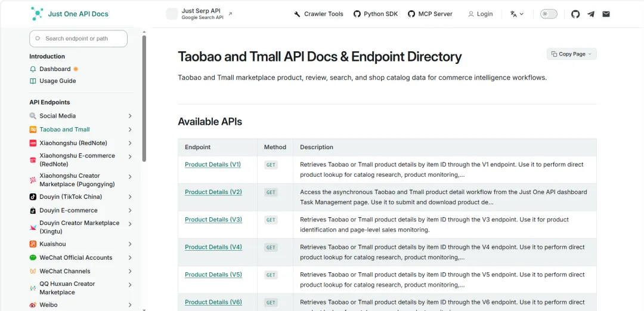Open the Telegram paper-plane icon

tap(590, 14)
